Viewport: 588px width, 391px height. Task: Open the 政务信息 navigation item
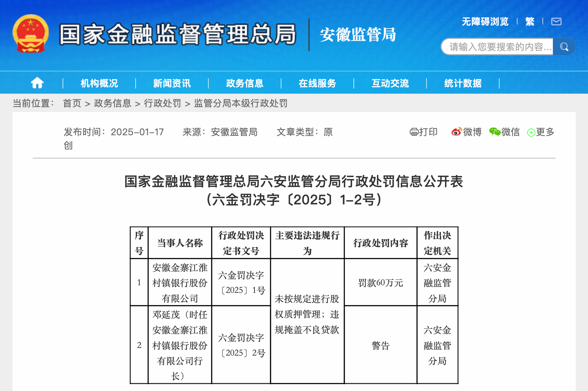[244, 83]
